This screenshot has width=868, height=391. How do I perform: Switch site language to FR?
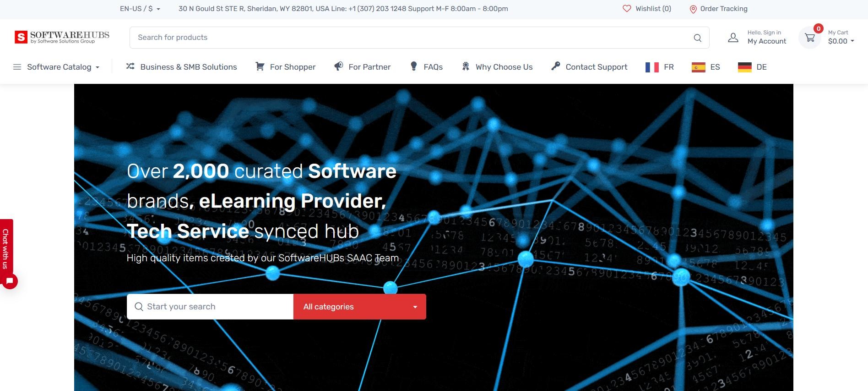660,67
